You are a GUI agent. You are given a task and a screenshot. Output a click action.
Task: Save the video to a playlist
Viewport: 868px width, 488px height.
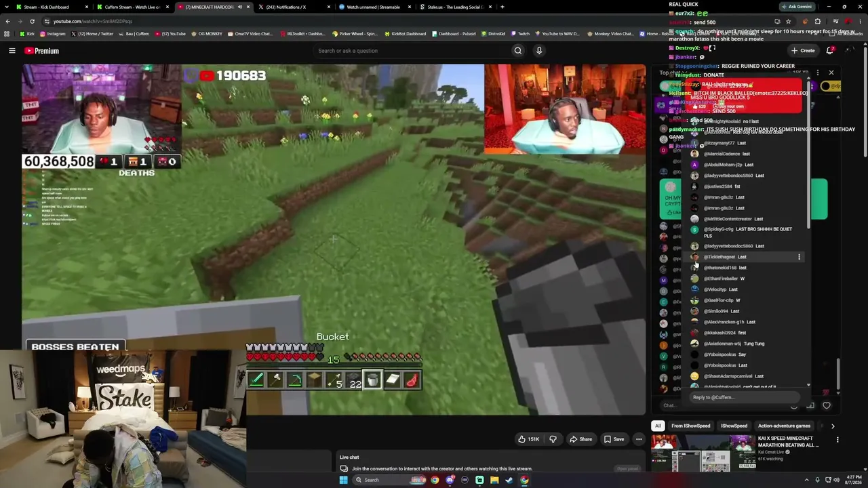coord(614,439)
